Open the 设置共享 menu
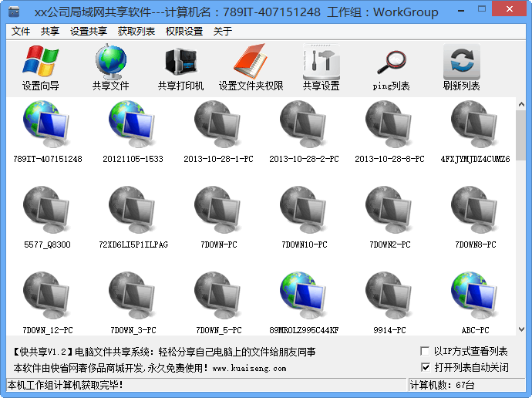Screen dimensions: 532x398 [x=88, y=31]
